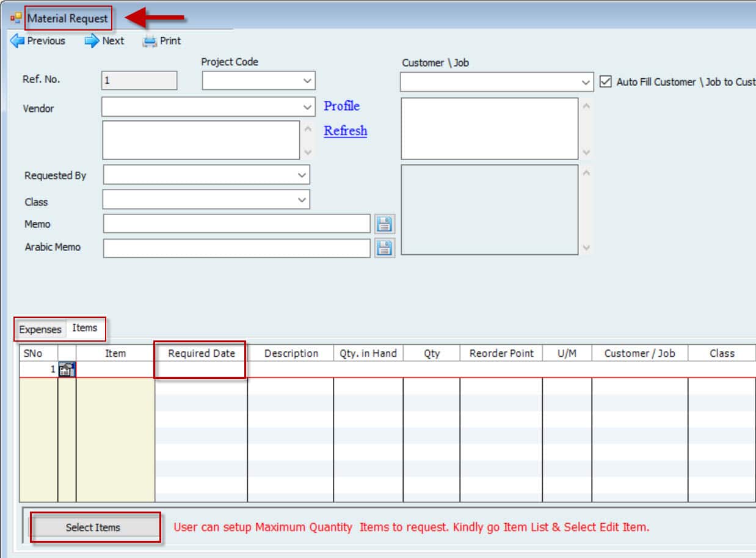The image size is (756, 558).
Task: Click the Required Date column header
Action: click(x=201, y=353)
